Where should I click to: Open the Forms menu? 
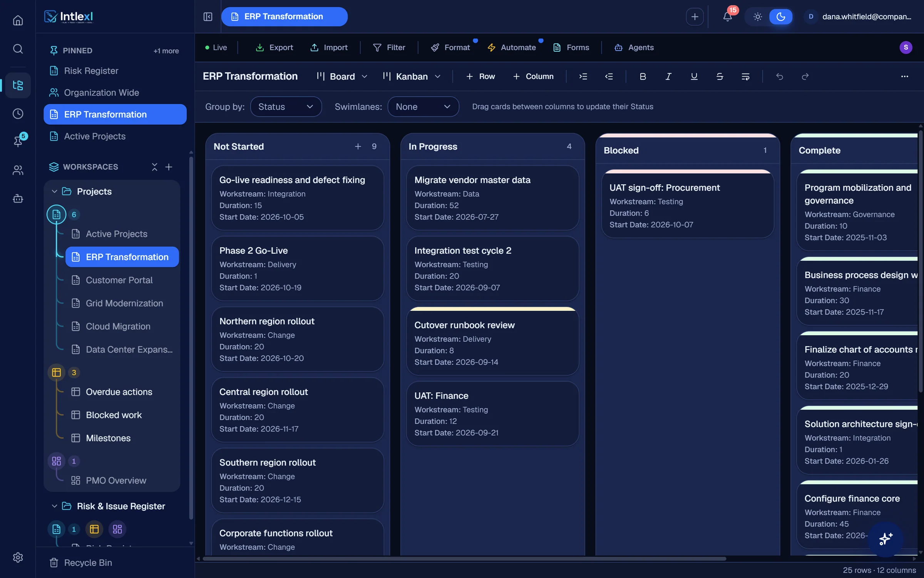(x=571, y=47)
